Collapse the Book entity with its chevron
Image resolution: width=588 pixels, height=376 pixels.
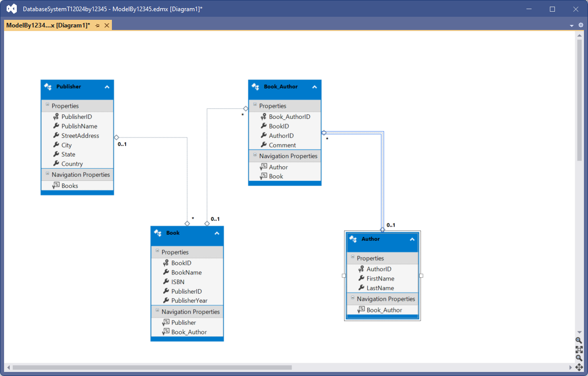pos(217,233)
